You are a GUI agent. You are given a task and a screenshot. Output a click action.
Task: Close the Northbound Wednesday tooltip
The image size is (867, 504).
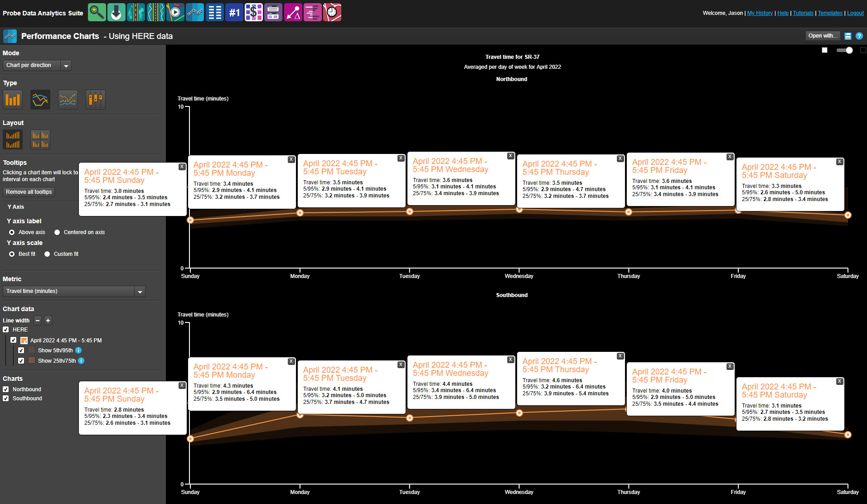tap(510, 156)
